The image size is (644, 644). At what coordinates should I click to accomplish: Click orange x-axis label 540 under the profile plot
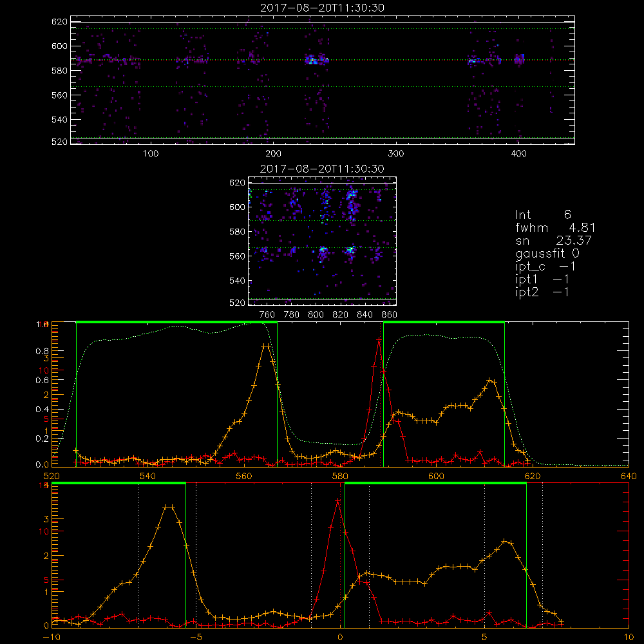[x=147, y=476]
